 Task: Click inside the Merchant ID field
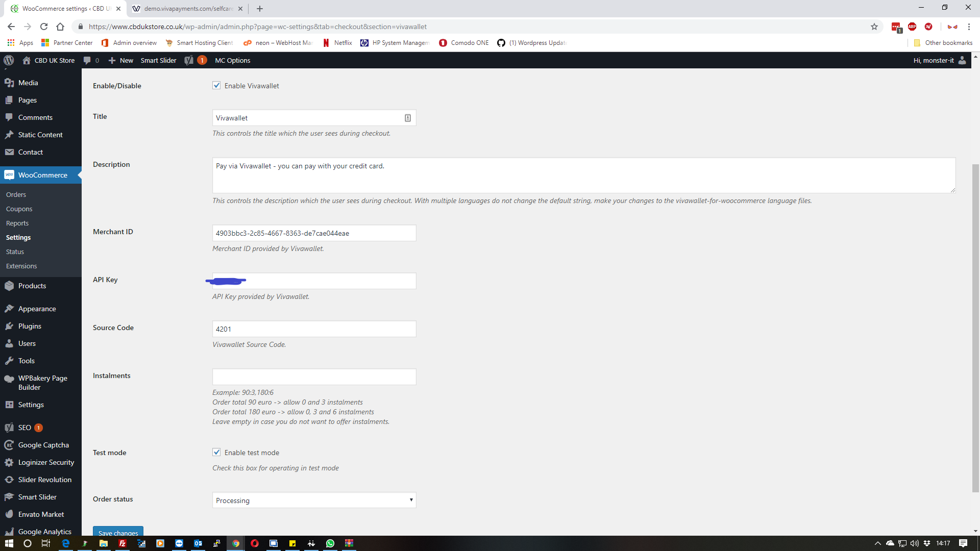(x=314, y=233)
